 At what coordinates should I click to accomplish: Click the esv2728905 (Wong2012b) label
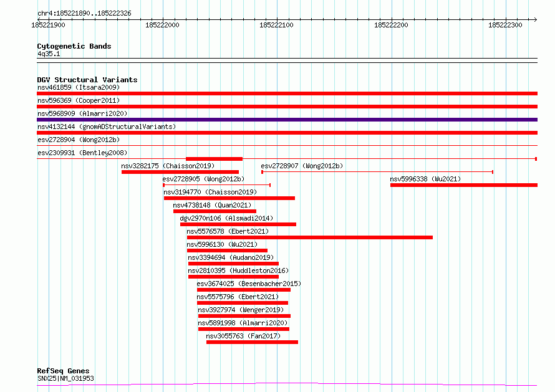point(203,179)
